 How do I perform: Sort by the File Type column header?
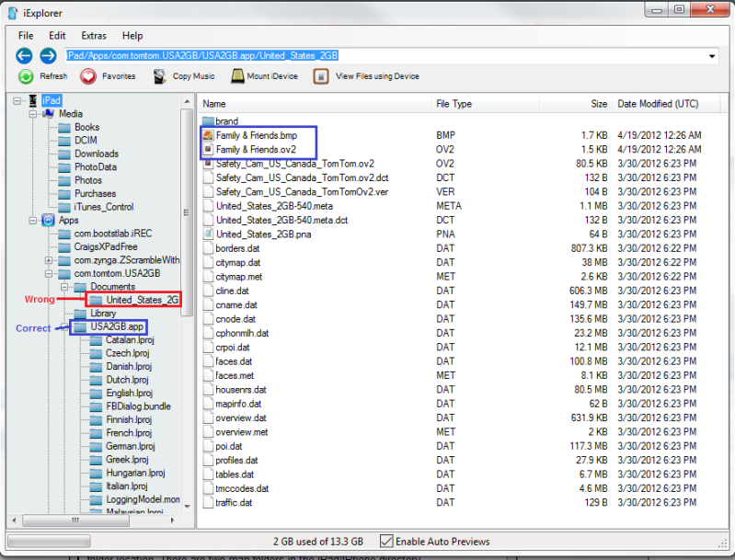tap(485, 104)
